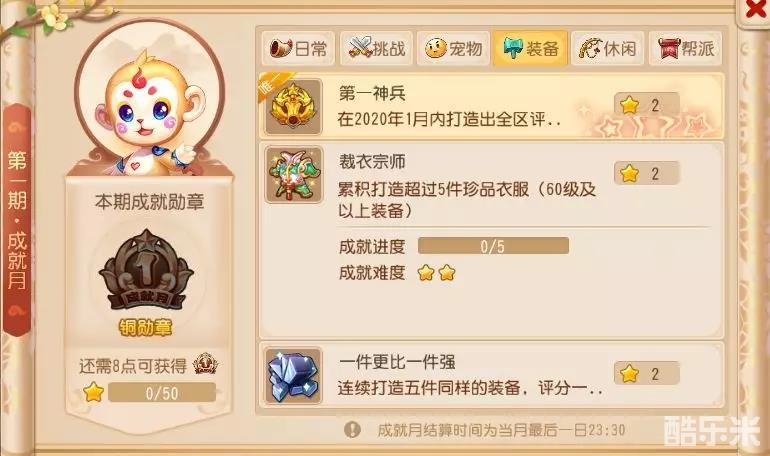This screenshot has height=456, width=770.
Task: Expand the 第一神兵 achievement entry
Action: click(x=491, y=107)
